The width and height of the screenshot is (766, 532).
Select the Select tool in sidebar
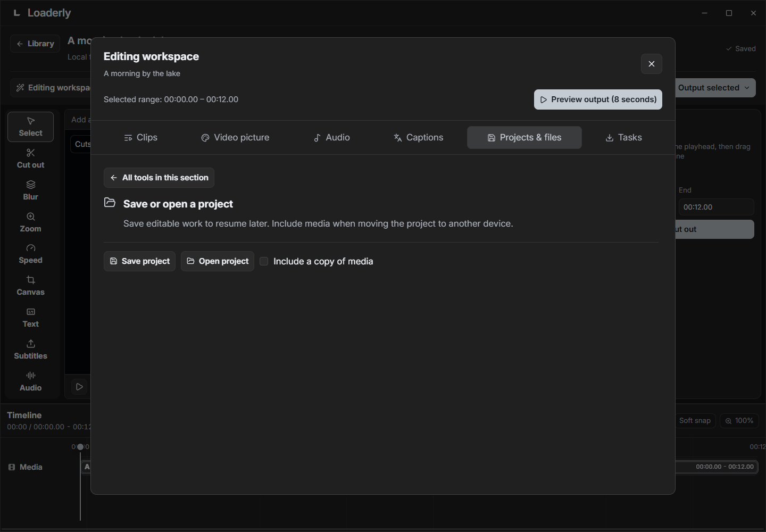[x=30, y=127]
